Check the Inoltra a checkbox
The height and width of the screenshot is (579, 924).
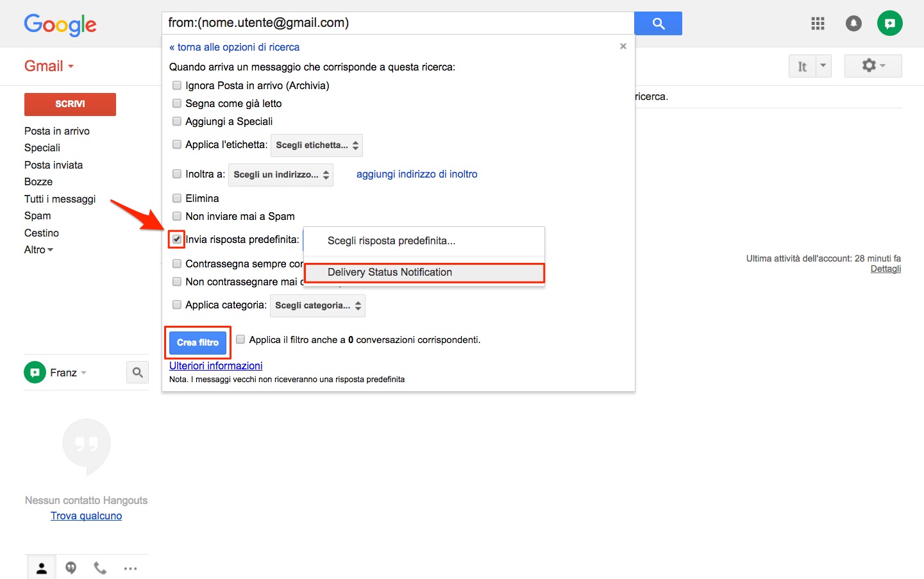[177, 174]
